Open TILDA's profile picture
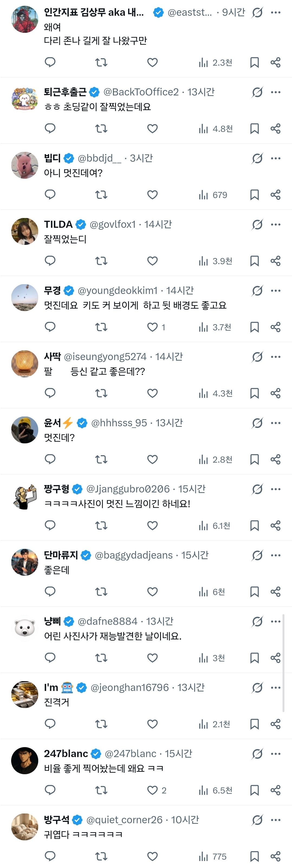Viewport: 292px width, 868px height. pyautogui.click(x=25, y=231)
